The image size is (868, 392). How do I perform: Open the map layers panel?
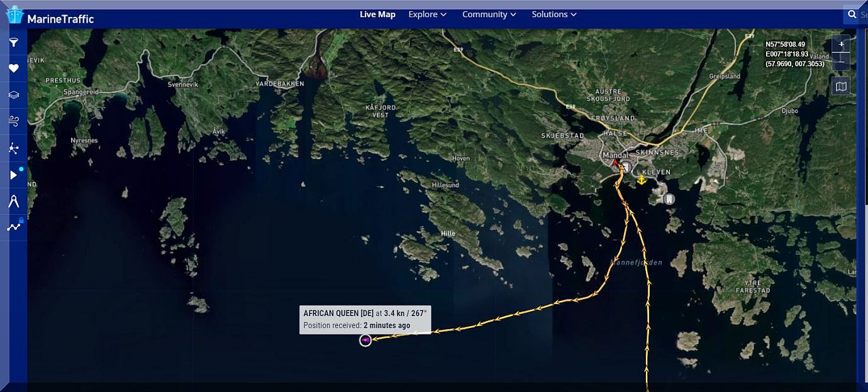click(x=13, y=95)
